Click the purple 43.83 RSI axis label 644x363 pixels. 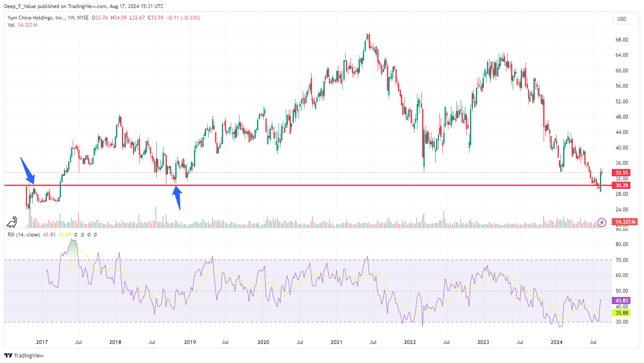pos(622,301)
